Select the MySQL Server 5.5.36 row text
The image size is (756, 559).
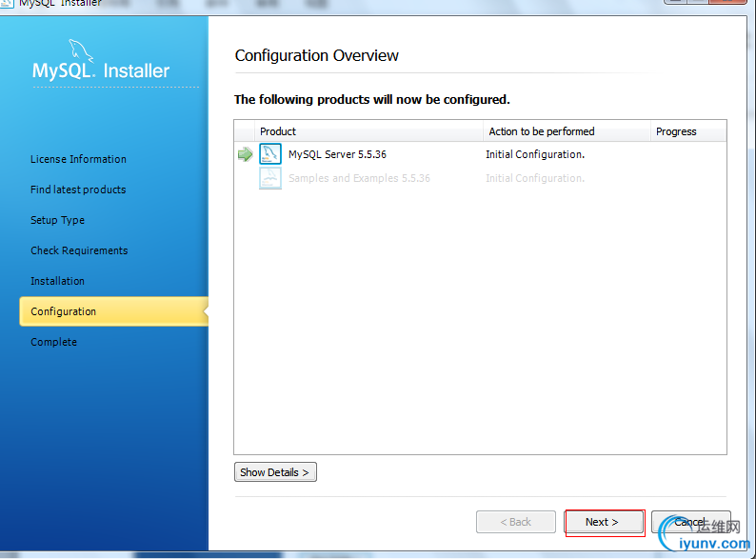[x=337, y=154]
